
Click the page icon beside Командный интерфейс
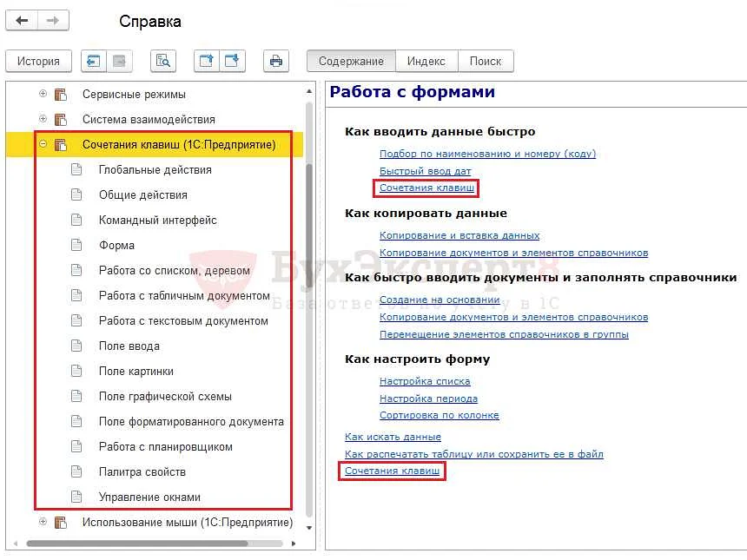(76, 220)
